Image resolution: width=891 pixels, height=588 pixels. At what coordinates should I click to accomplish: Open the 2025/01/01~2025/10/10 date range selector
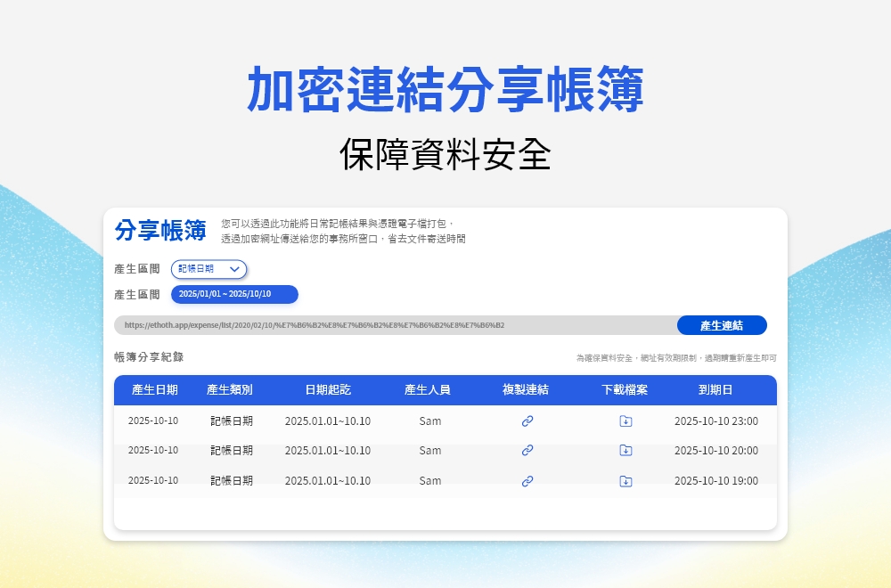point(236,294)
